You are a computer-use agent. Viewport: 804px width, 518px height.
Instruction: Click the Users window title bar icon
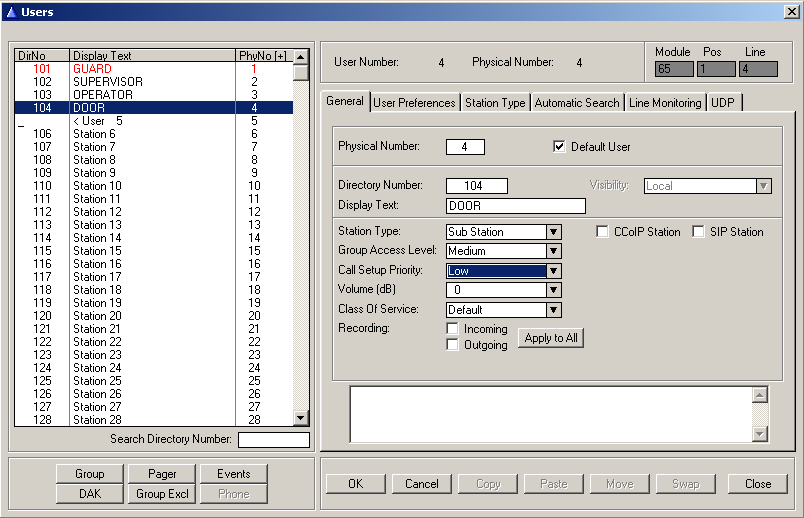click(10, 12)
